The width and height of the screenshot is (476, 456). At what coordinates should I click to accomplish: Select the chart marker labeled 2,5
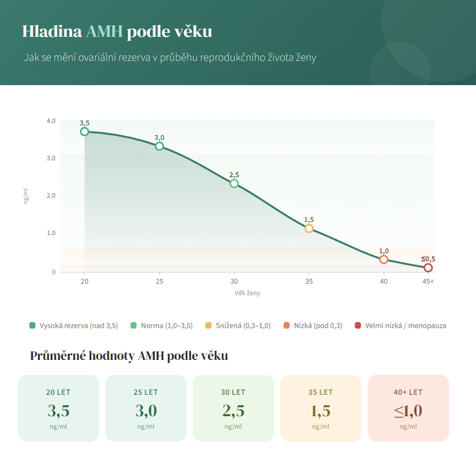click(234, 183)
